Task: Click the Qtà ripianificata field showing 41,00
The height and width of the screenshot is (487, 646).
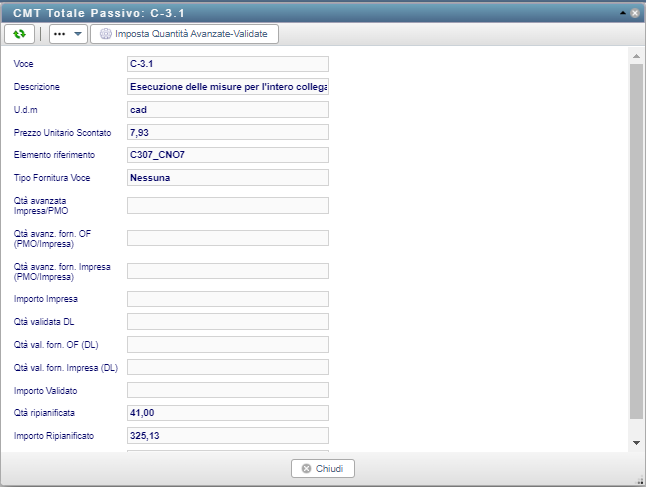Action: click(228, 413)
